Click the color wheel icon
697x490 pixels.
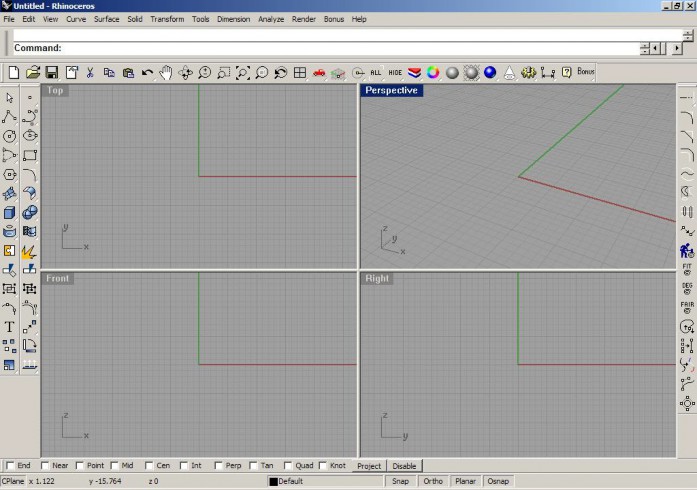click(433, 72)
